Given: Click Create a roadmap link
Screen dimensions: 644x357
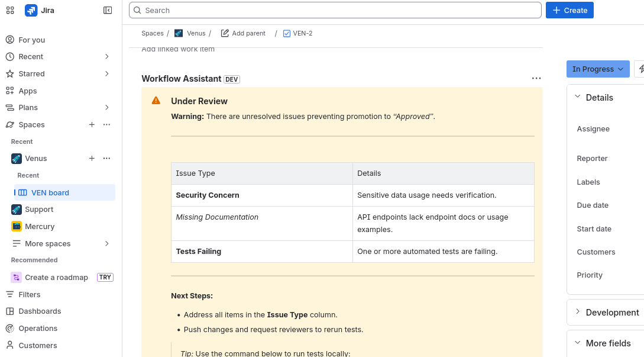Looking at the screenshot, I should 56,277.
